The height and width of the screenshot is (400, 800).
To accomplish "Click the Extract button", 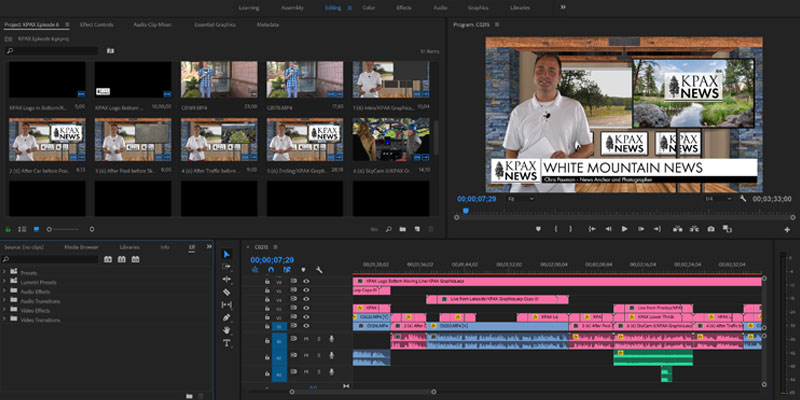I will 694,229.
